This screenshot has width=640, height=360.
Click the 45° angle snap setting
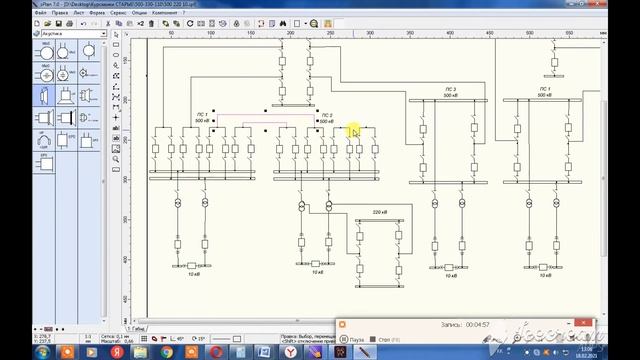(177, 339)
